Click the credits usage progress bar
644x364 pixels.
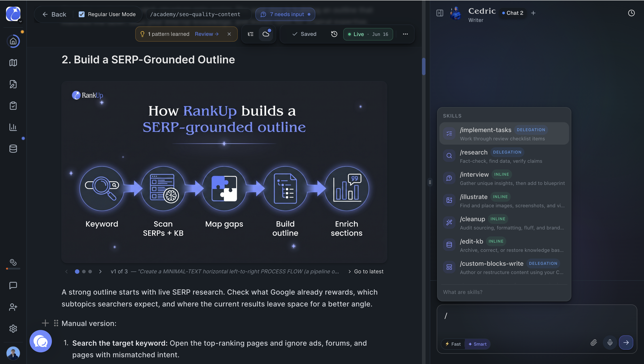click(13, 269)
